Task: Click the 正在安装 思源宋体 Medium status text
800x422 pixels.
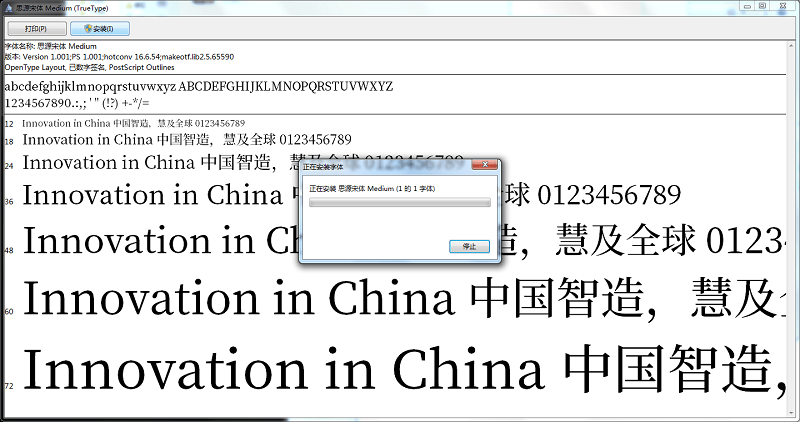Action: click(372, 189)
